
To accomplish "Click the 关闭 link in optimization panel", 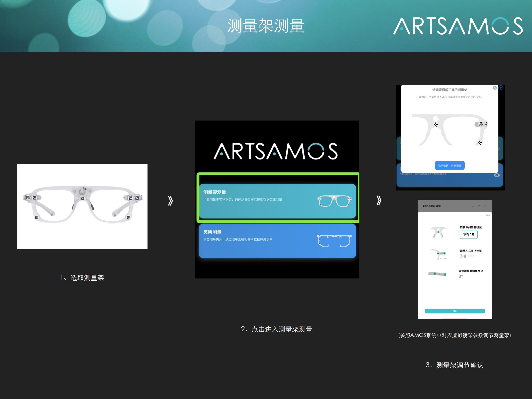I will click(488, 216).
